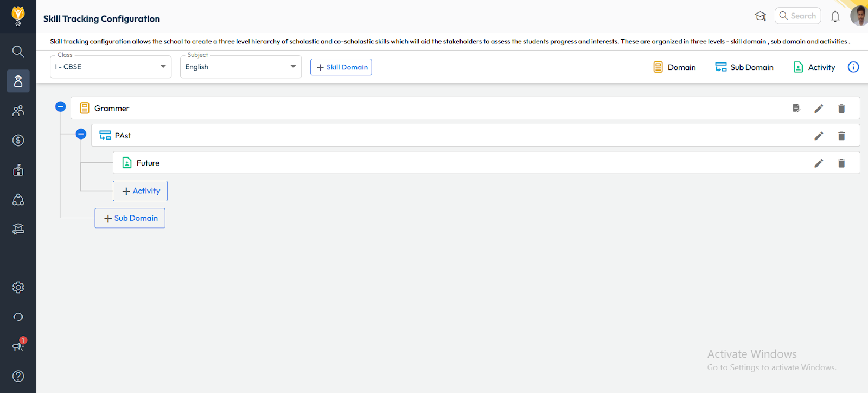Collapse the PAst sub domain node
Image resolution: width=868 pixels, height=393 pixels.
(81, 134)
